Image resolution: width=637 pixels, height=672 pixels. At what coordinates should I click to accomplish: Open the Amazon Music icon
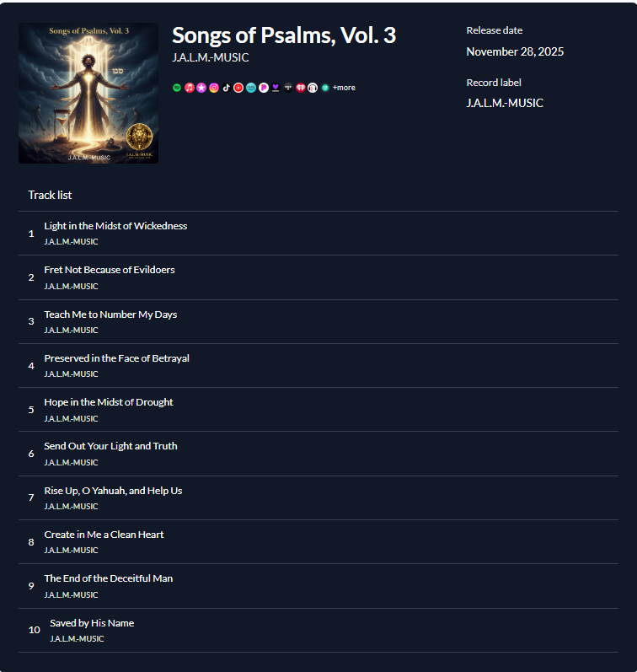[251, 88]
